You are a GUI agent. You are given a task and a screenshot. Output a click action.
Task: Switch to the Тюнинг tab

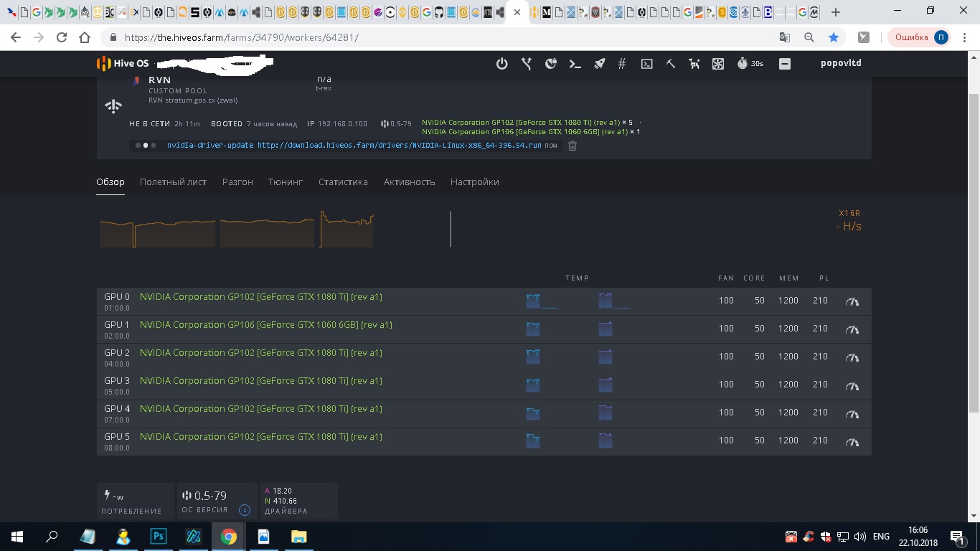[286, 182]
